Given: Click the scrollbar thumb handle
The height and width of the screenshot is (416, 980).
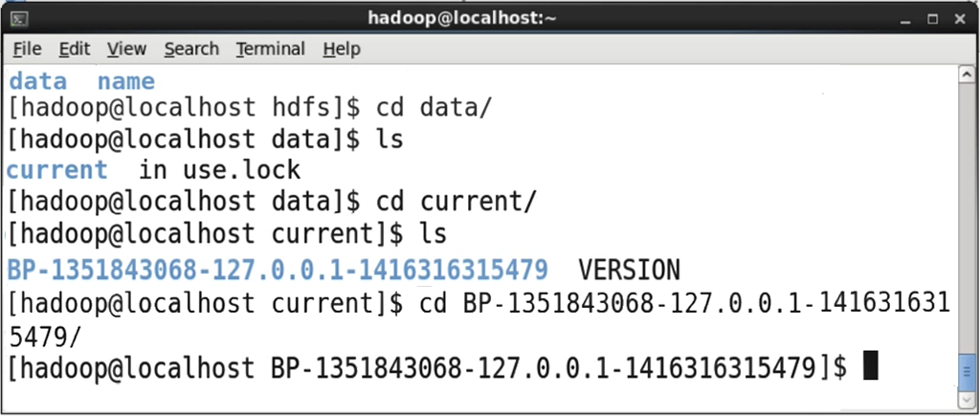Looking at the screenshot, I should 967,371.
